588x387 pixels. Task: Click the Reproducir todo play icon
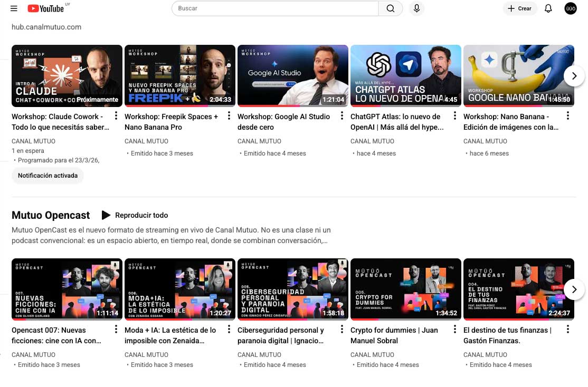click(x=107, y=215)
